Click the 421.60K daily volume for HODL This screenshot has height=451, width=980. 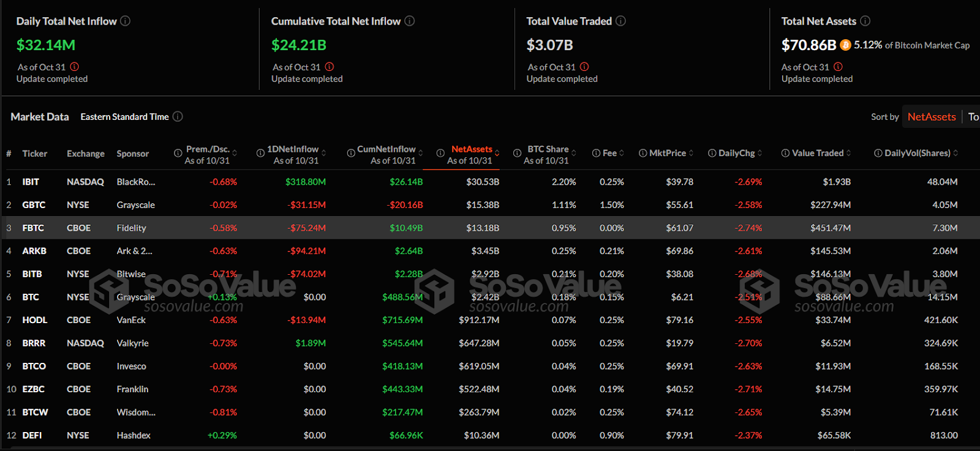(x=941, y=320)
